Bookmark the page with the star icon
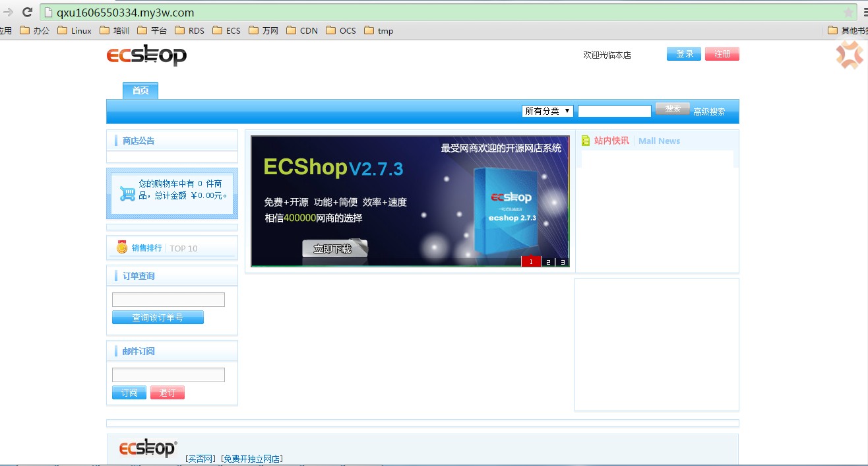Screen dimensions: 868x466 848,13
